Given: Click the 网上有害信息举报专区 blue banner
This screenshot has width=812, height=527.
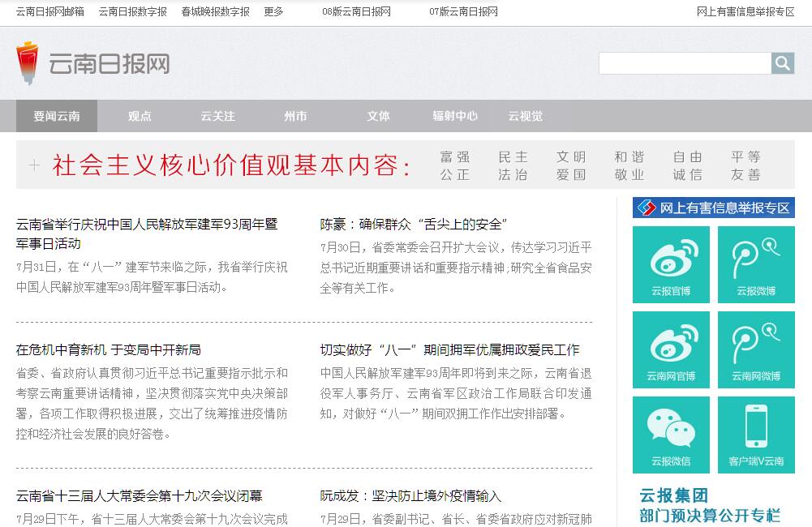Looking at the screenshot, I should coord(714,208).
